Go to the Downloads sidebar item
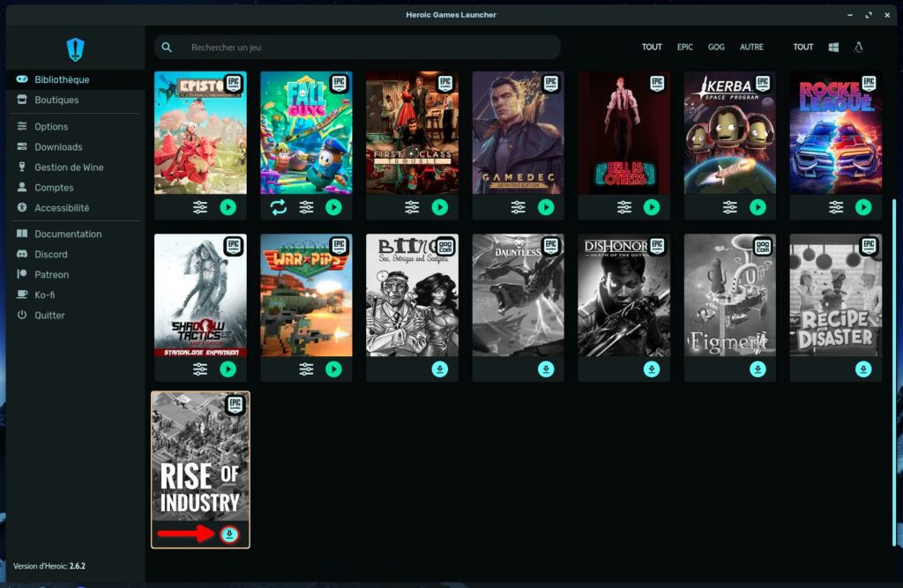Screen dimensions: 903x588 point(58,147)
